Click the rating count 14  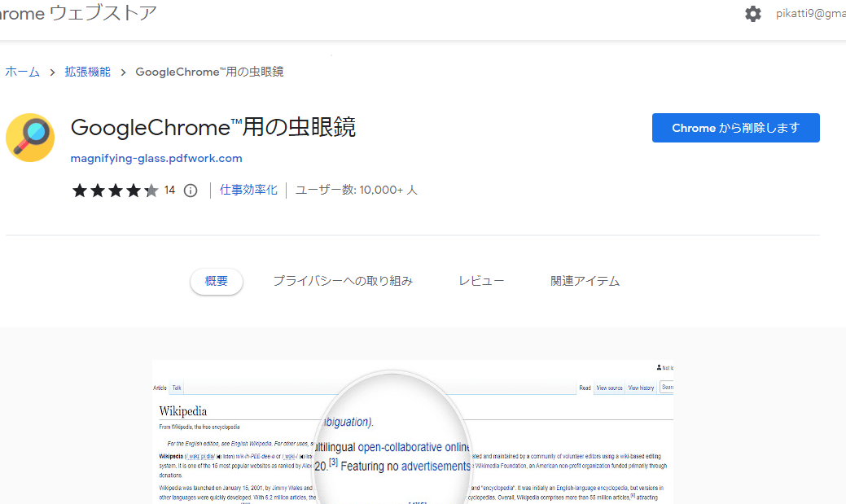(169, 190)
